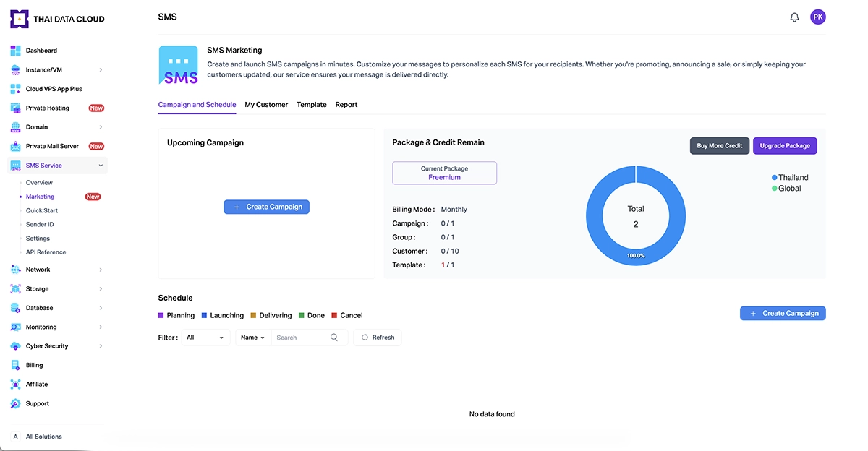Click the Cancel status legend swatch
Viewport: 868px width, 451px height.
pyautogui.click(x=334, y=315)
